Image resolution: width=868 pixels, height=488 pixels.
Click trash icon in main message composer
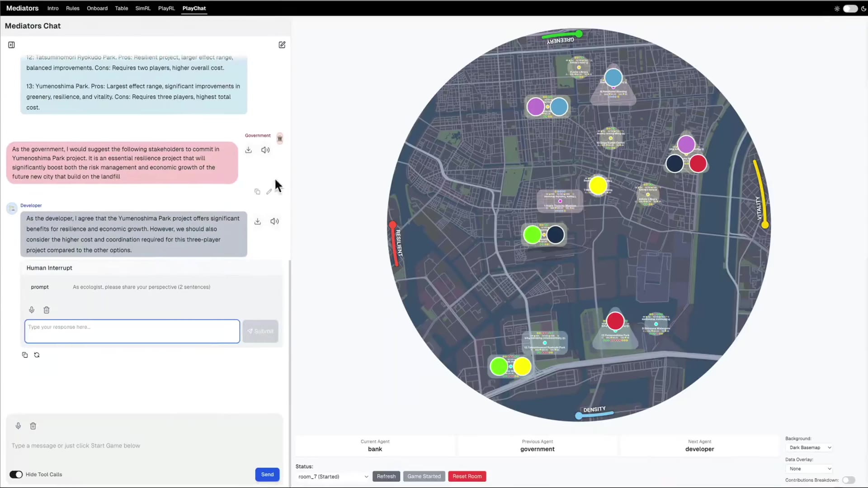click(x=33, y=426)
